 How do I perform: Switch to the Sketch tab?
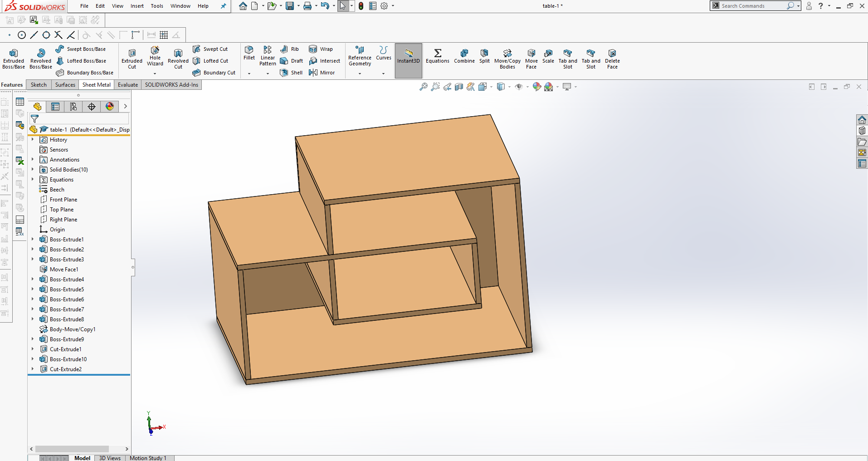coord(39,85)
